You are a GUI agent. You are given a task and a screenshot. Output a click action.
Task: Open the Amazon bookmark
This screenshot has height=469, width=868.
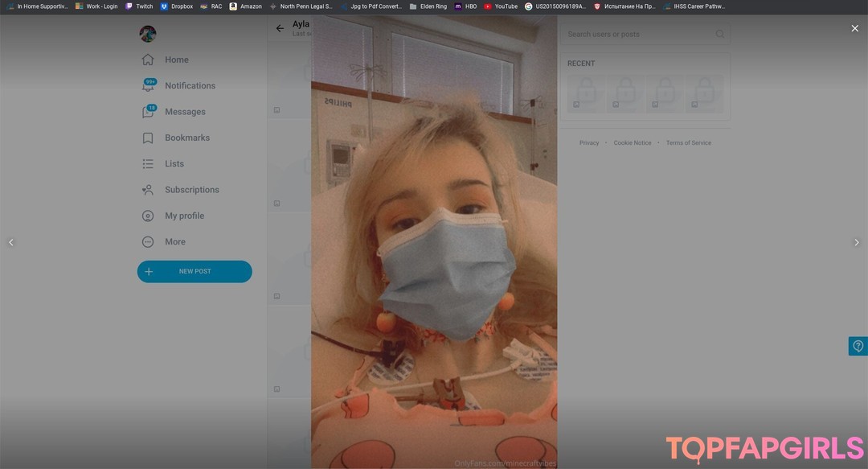(x=246, y=6)
